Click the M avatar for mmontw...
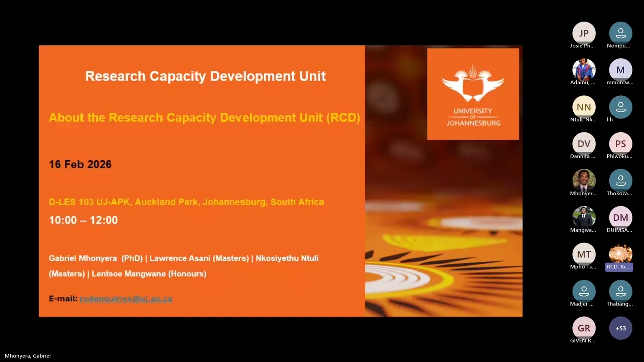 621,70
